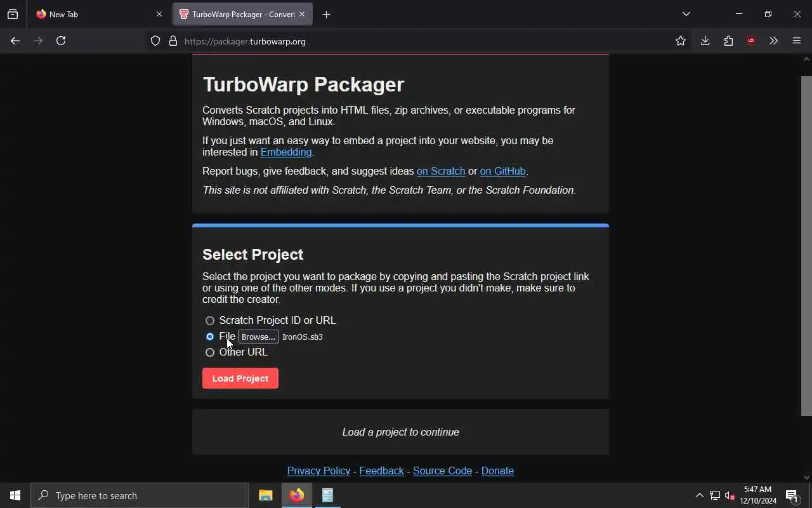
Task: Click the TurboWarp Packager heading
Action: pos(303,84)
